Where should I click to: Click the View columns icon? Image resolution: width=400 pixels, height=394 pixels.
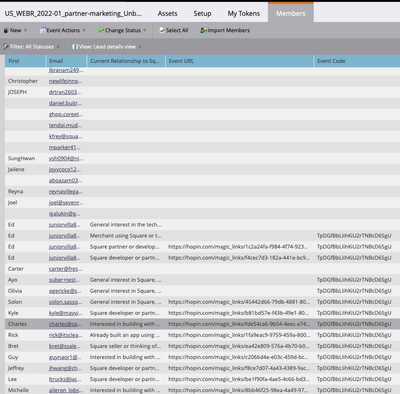coord(75,47)
